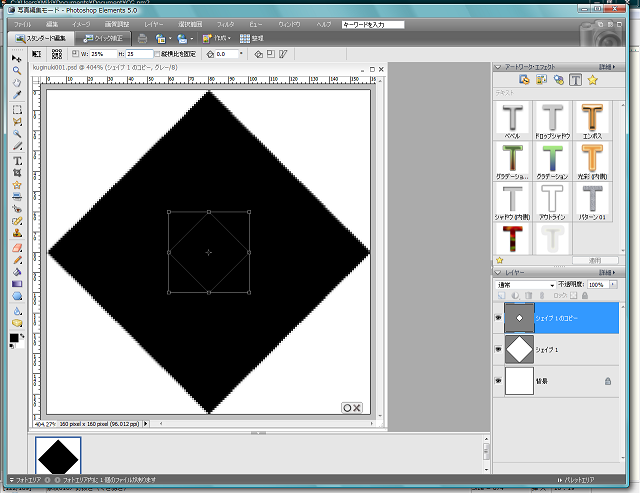Click the favorites star icon in Artwork panel
The height and width of the screenshot is (493, 640).
(592, 79)
